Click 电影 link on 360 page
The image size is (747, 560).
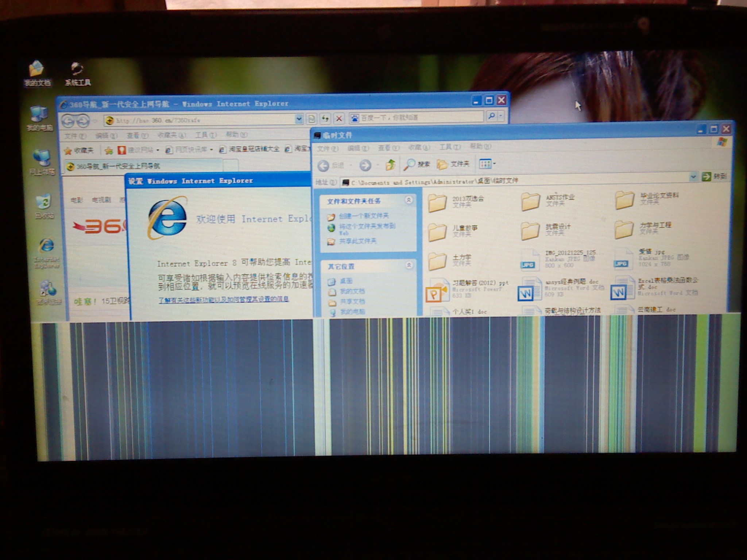tap(76, 200)
